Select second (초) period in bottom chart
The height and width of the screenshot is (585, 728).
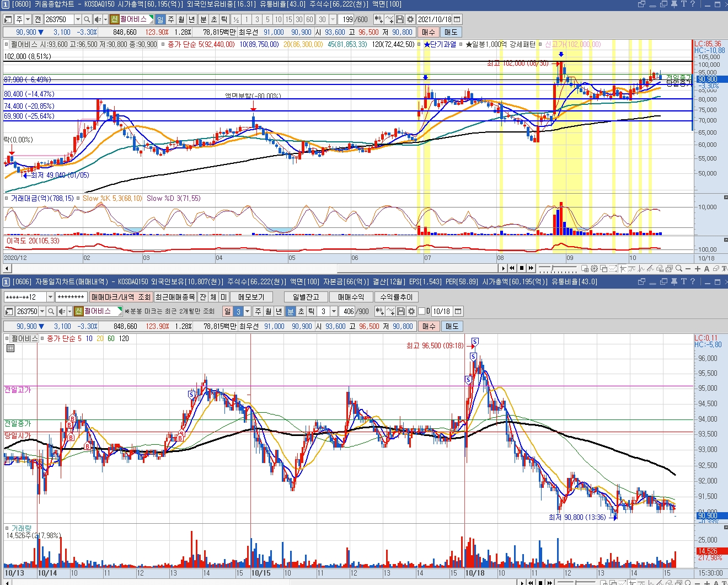click(x=301, y=311)
